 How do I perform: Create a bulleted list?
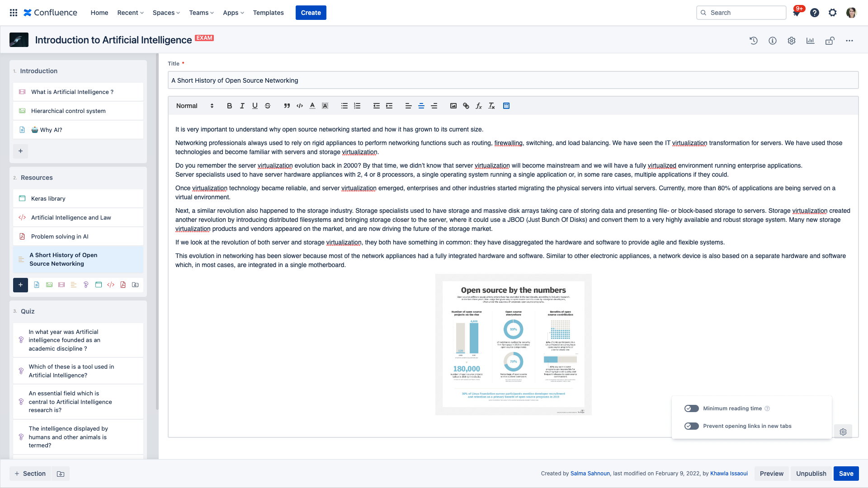(344, 106)
